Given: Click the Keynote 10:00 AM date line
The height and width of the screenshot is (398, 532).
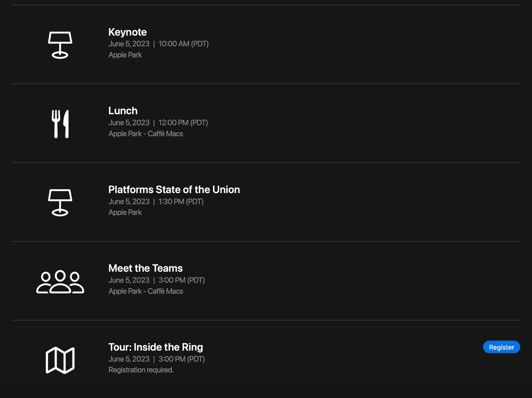Looking at the screenshot, I should tap(158, 44).
